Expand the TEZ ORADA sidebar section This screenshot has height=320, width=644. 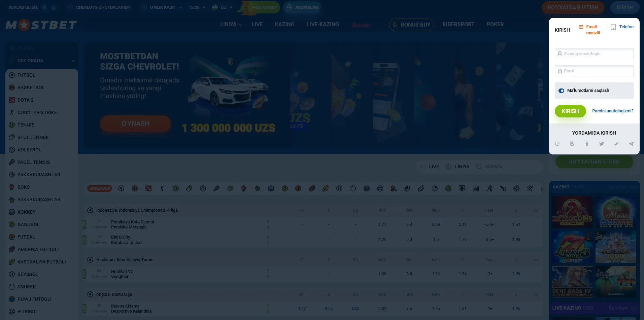tap(42, 61)
